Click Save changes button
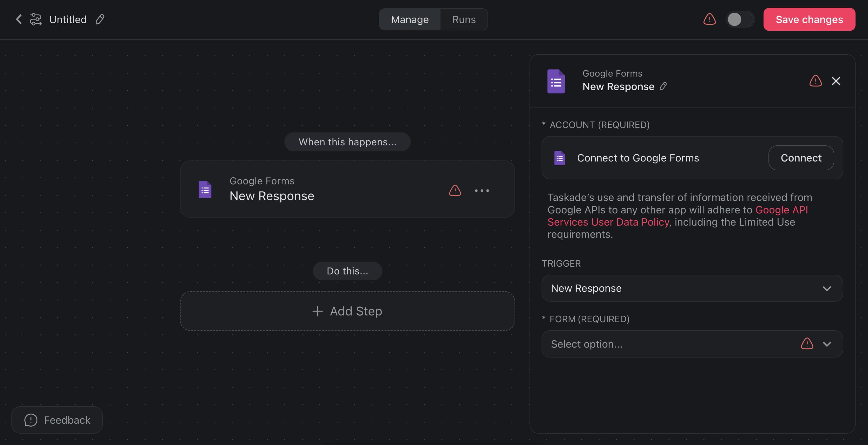Screen dimensions: 868x445 coord(809,19)
